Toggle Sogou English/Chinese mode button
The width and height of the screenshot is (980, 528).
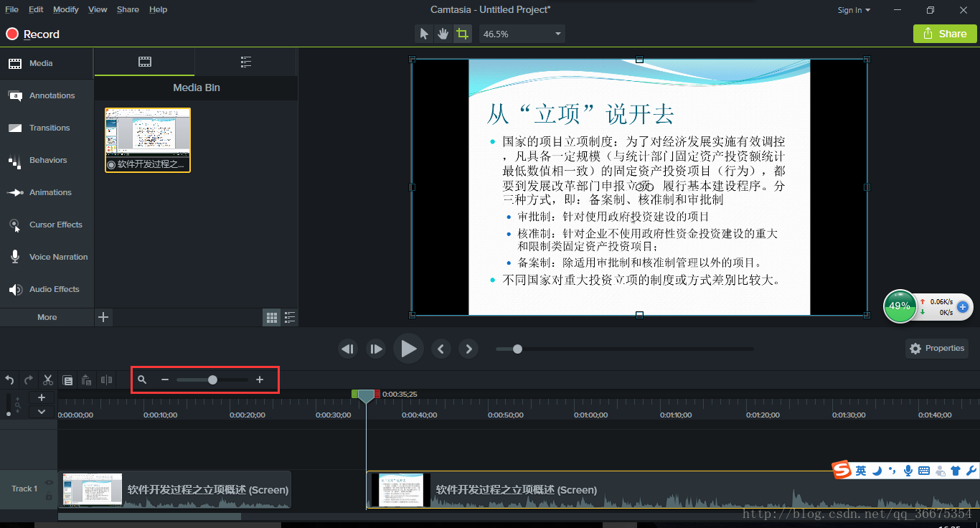point(861,471)
